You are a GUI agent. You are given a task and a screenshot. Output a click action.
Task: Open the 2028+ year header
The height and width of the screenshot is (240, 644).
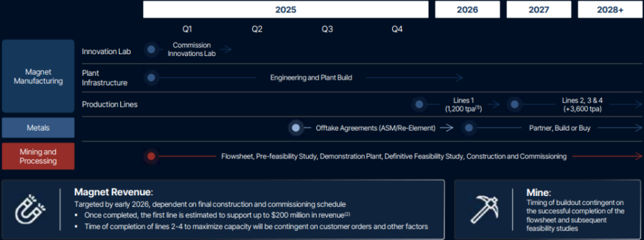click(x=609, y=10)
